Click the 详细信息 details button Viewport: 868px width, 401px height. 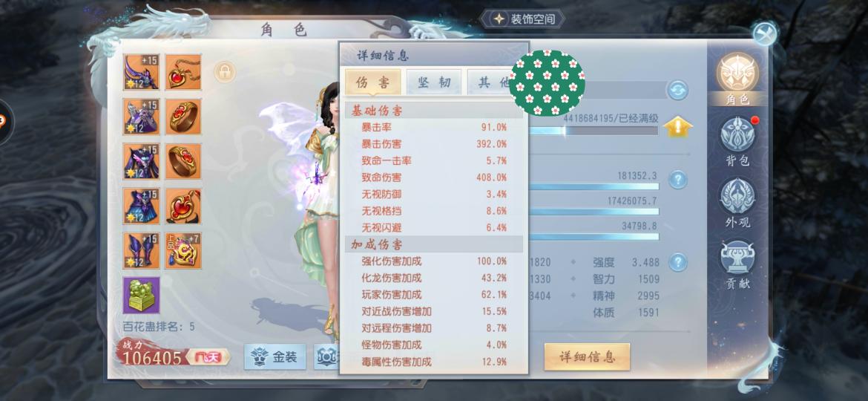pyautogui.click(x=587, y=356)
